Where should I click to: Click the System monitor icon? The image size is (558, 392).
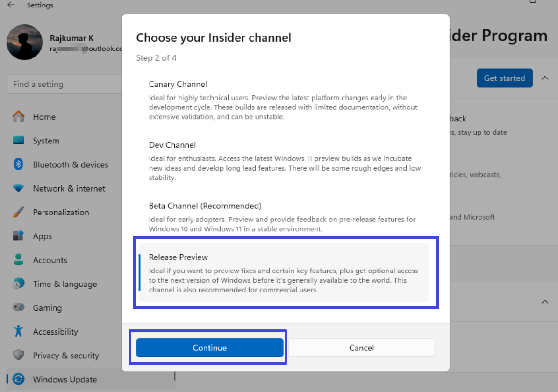(x=19, y=141)
